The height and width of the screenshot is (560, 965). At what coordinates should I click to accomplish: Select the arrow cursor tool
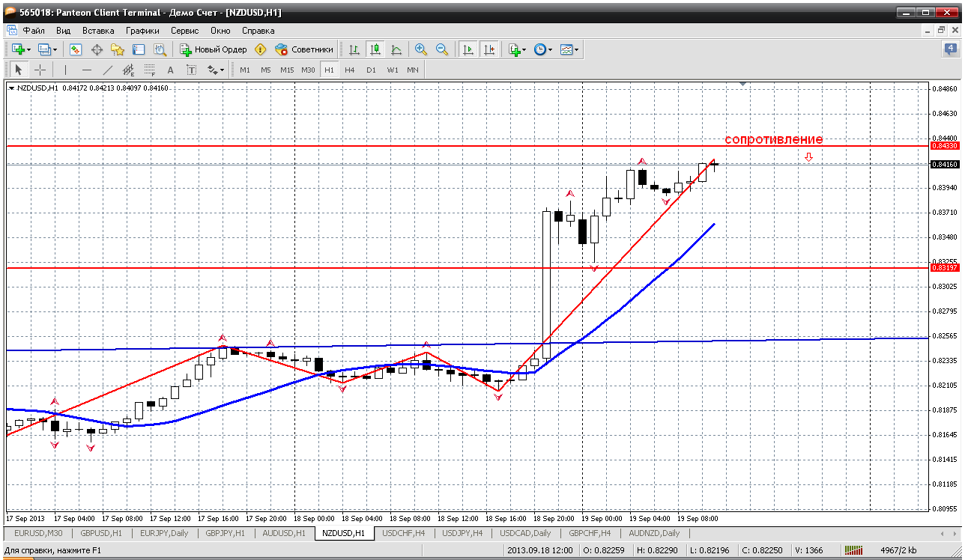[x=19, y=70]
